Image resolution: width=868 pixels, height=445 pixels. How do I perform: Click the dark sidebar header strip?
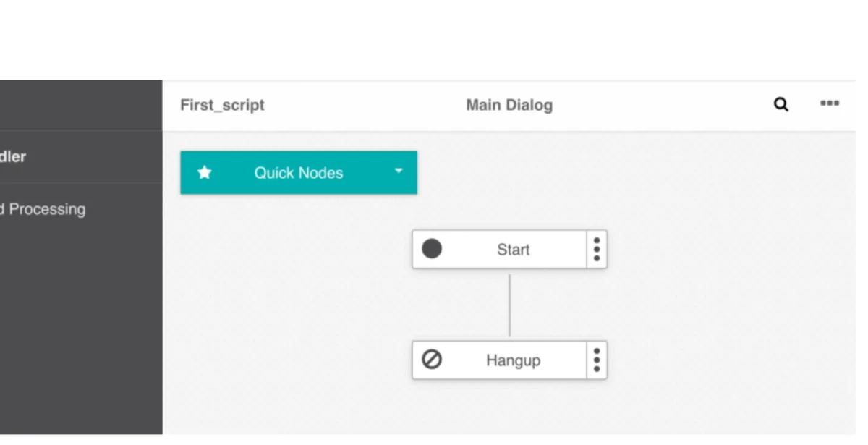click(81, 105)
